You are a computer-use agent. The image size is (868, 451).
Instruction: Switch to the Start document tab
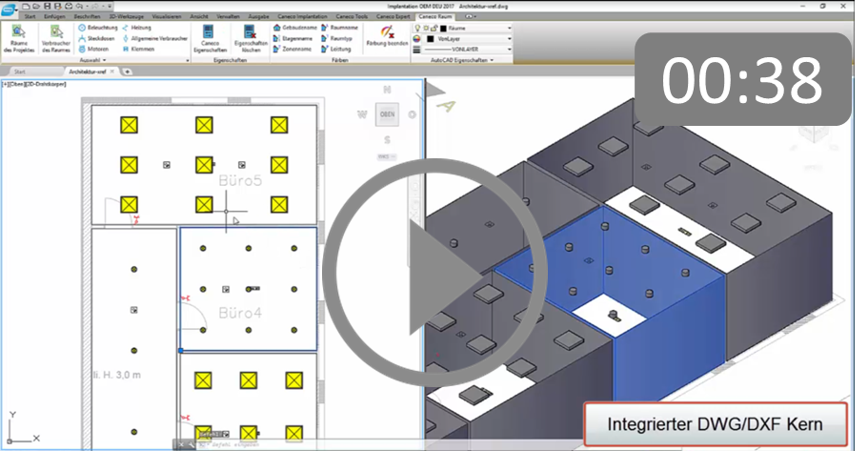pyautogui.click(x=20, y=72)
